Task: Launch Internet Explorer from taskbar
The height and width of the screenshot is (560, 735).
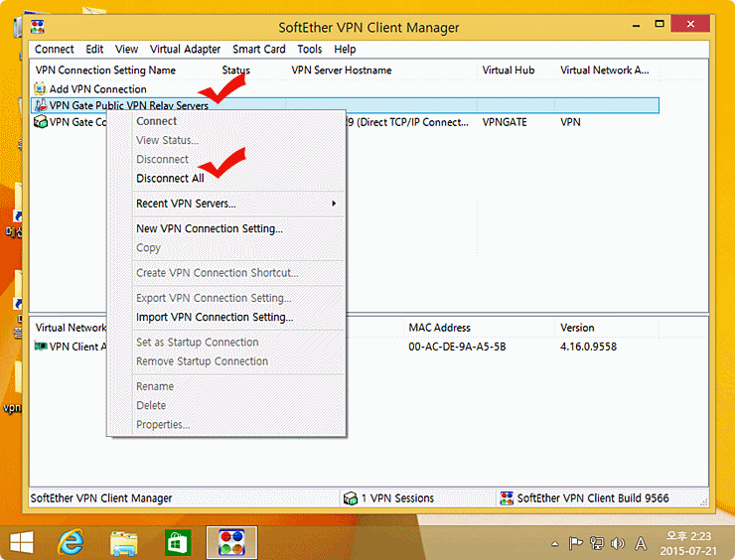Action: point(71,543)
